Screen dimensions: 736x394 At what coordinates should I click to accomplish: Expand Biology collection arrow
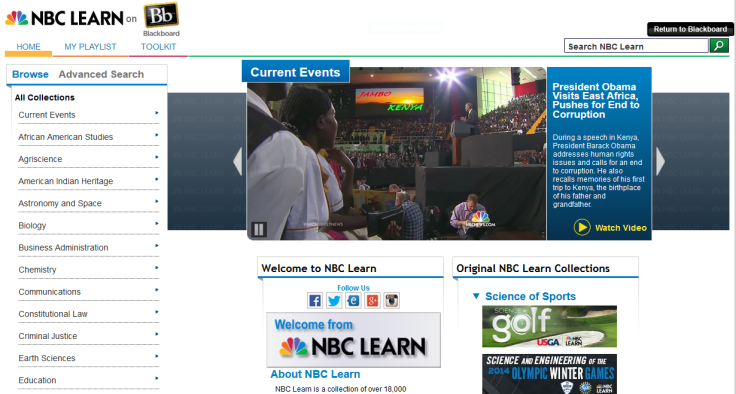157,223
